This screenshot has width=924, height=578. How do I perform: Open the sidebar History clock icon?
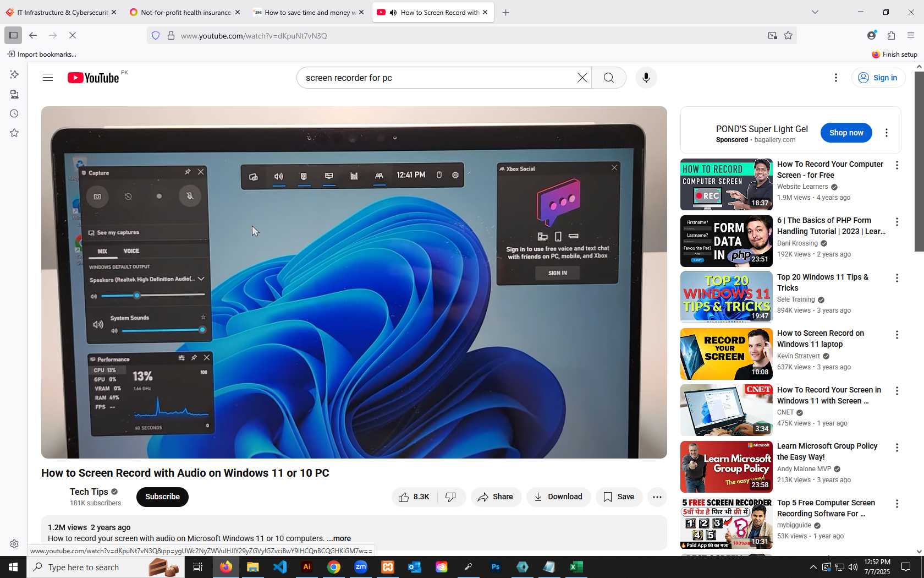coord(14,113)
